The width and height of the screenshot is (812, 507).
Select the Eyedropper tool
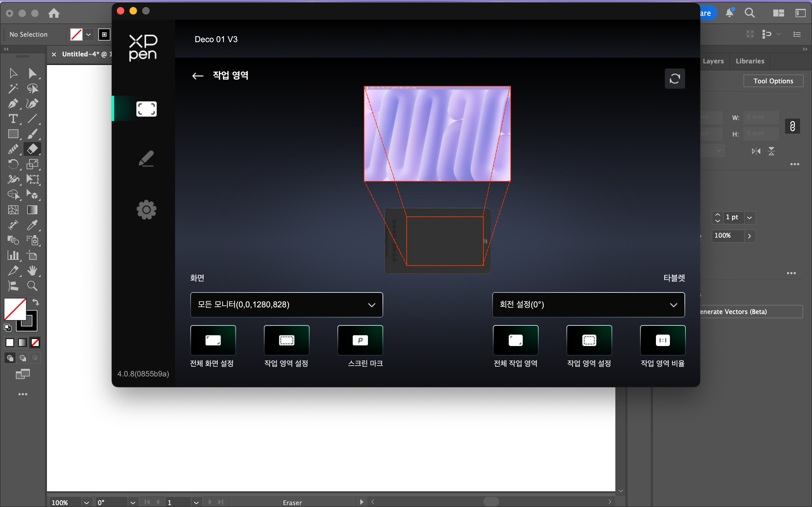pos(32,225)
